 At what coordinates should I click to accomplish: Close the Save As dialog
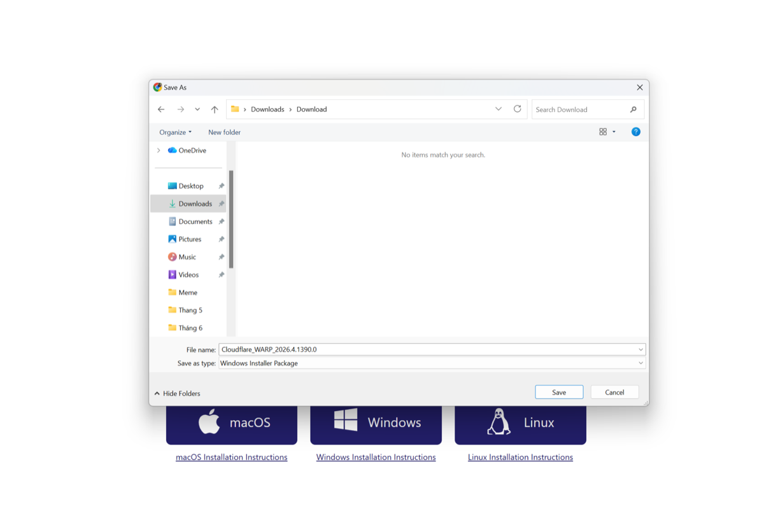point(640,87)
